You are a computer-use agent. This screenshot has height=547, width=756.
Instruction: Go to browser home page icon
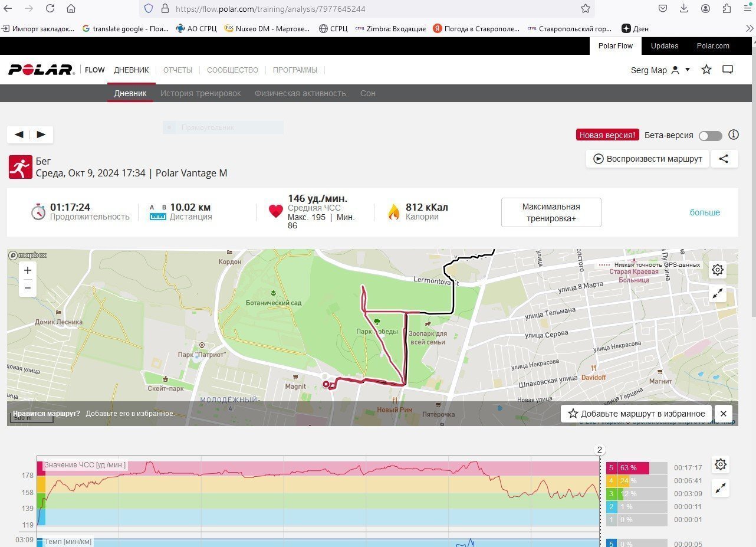71,8
